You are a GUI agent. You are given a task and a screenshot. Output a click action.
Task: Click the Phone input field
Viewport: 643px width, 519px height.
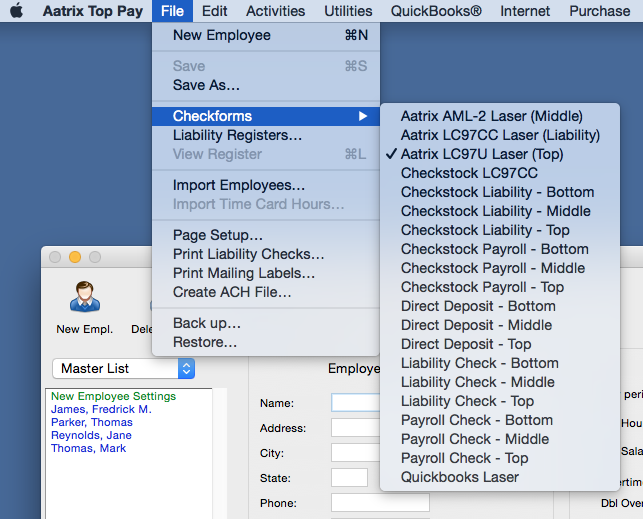tap(380, 503)
